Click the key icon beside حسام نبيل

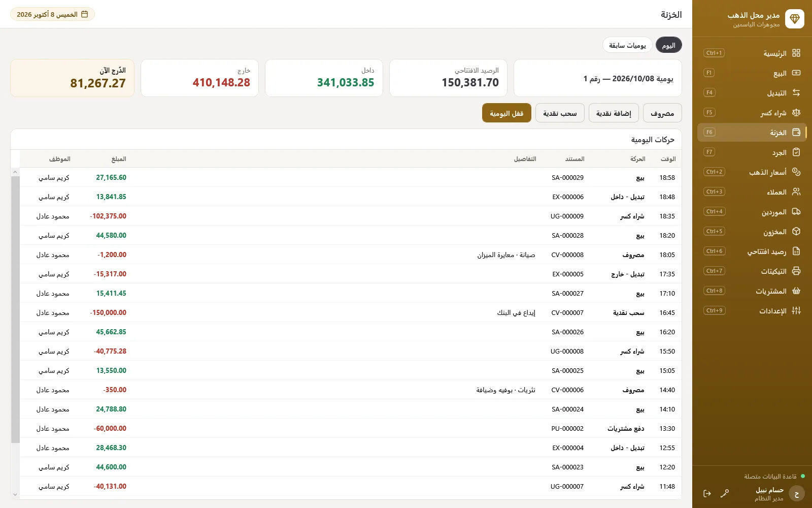click(725, 493)
